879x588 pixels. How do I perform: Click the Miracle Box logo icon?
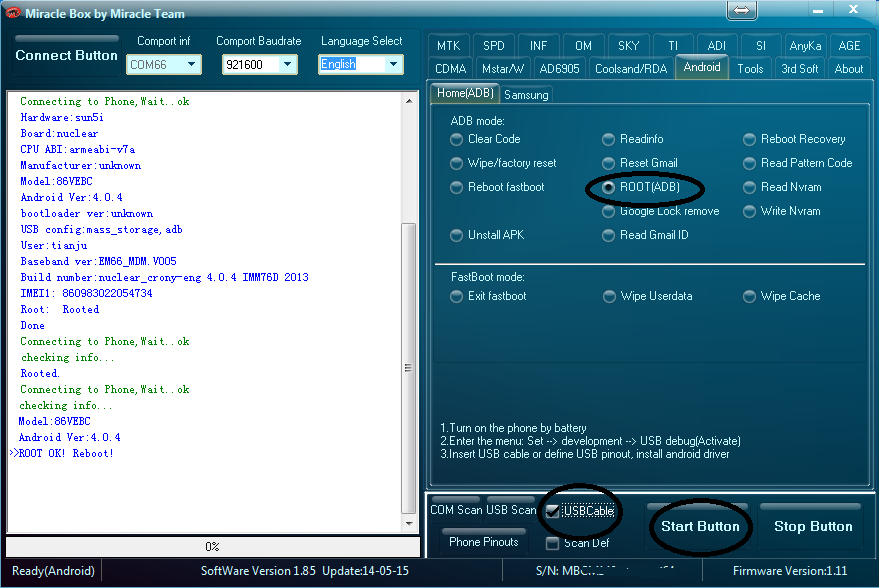(x=12, y=12)
